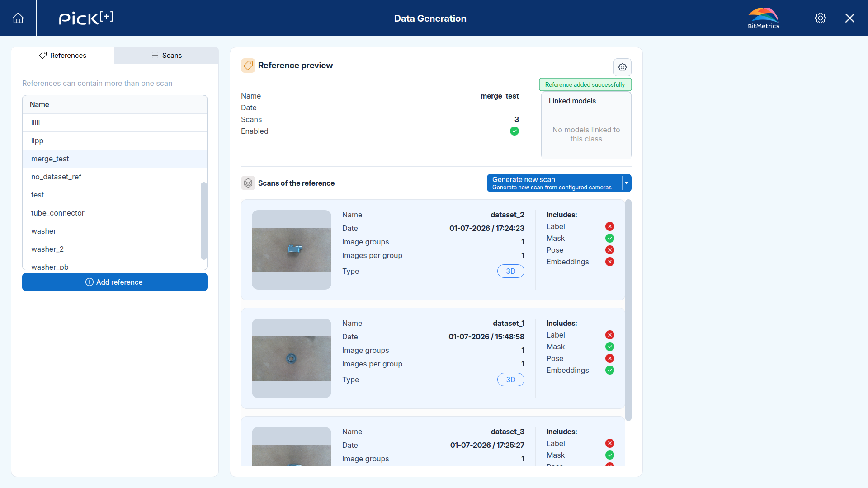
Task: Open global settings gear in header
Action: tap(821, 18)
